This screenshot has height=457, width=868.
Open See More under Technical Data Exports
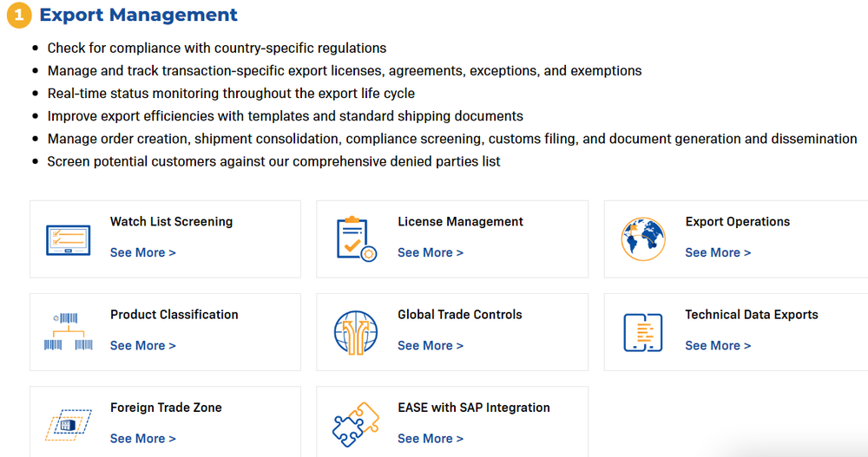tap(718, 345)
